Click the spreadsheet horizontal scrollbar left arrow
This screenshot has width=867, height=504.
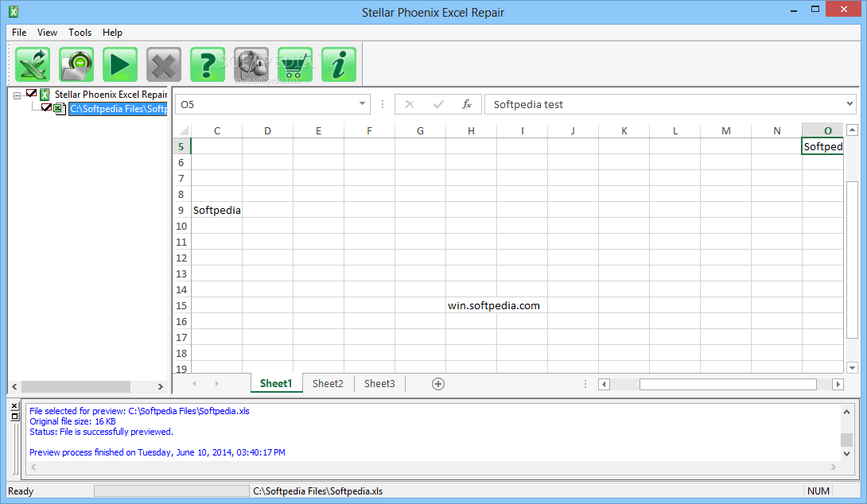point(604,384)
